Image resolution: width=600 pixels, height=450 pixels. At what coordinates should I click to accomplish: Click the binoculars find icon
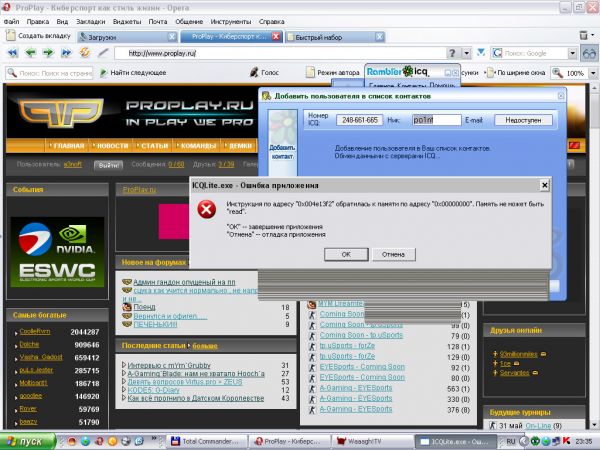(589, 53)
